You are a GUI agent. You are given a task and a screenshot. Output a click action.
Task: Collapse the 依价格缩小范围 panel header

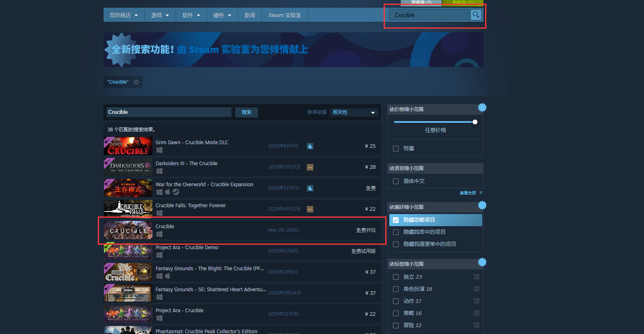point(435,109)
